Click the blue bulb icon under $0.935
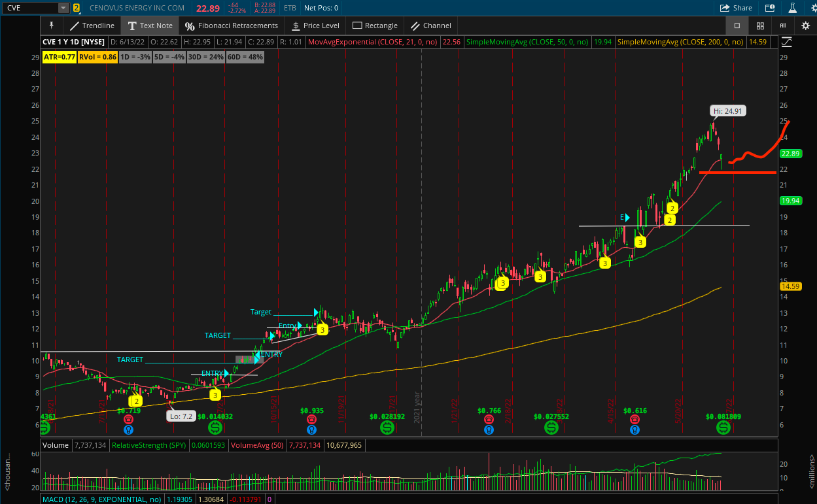The image size is (817, 504). (x=312, y=430)
